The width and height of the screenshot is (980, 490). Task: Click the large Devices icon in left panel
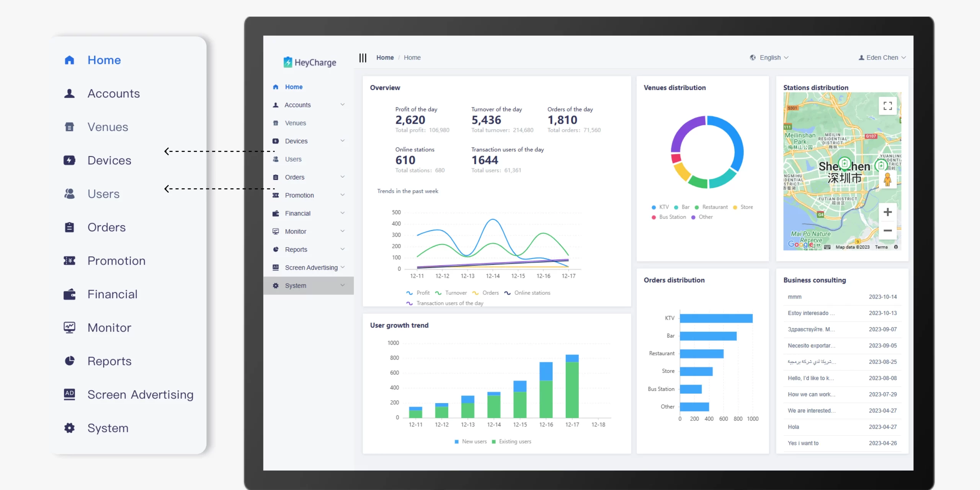click(69, 160)
